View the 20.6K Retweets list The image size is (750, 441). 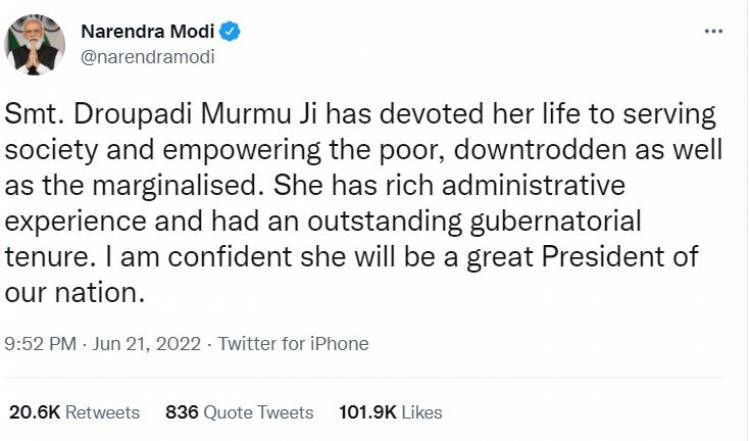(x=74, y=412)
